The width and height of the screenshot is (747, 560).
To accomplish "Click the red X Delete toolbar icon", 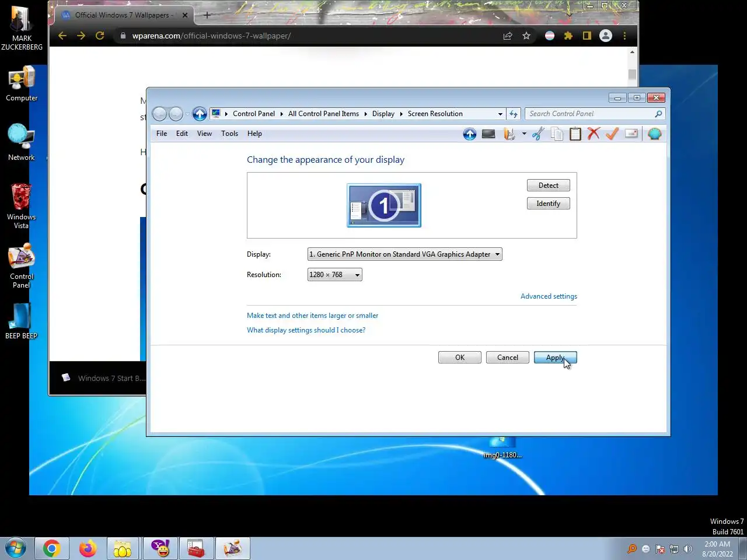I will click(594, 134).
